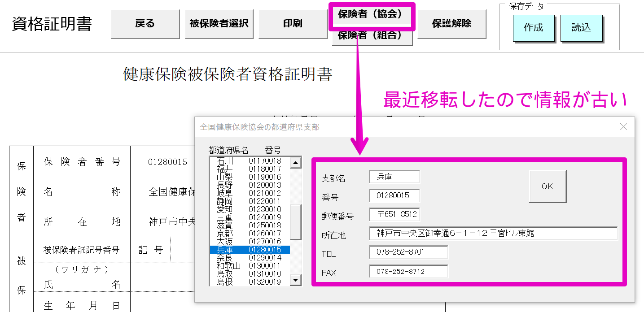Viewport: 644px width, 312px height.
Task: Click the 番号 field in the dialog
Action: [x=394, y=195]
